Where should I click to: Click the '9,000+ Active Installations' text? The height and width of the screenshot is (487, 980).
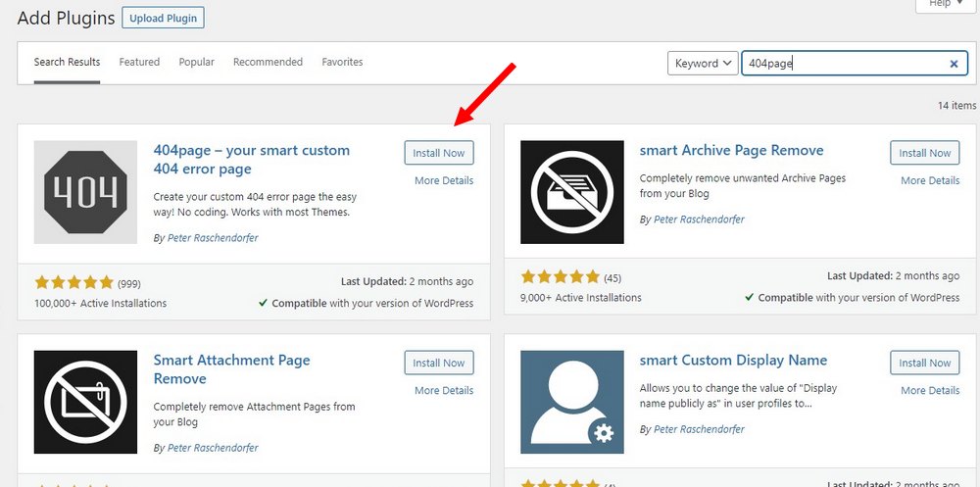pos(580,298)
